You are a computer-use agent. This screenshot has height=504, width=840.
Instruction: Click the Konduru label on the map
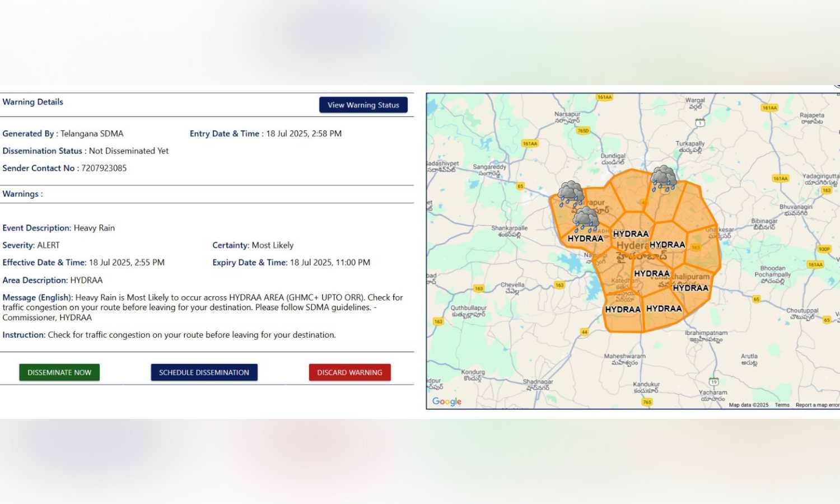pos(473,375)
